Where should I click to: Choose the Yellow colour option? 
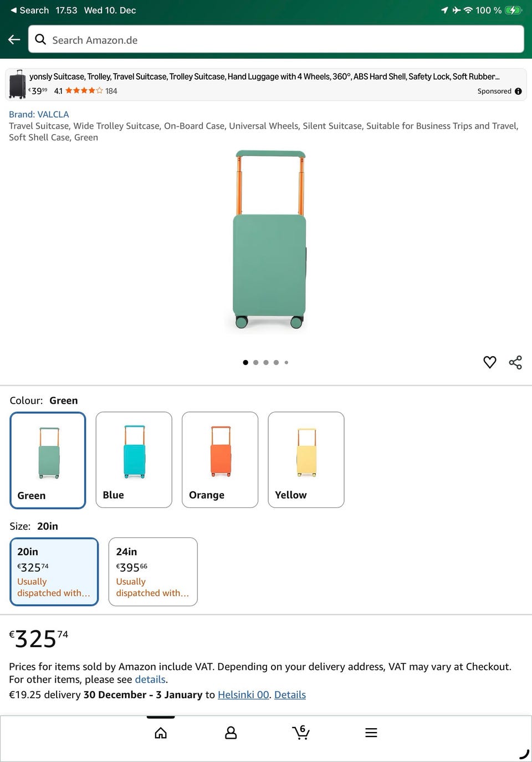tap(306, 460)
